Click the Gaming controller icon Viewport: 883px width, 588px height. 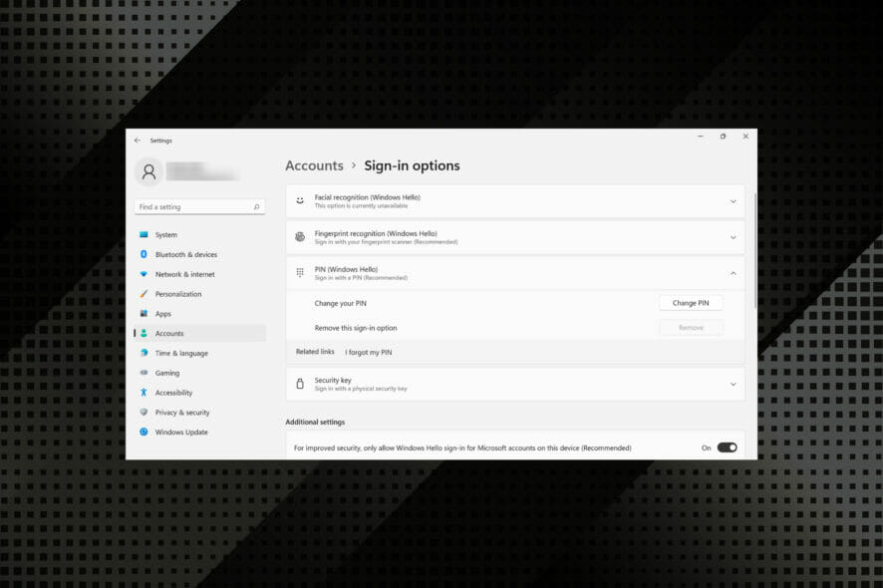(x=144, y=373)
